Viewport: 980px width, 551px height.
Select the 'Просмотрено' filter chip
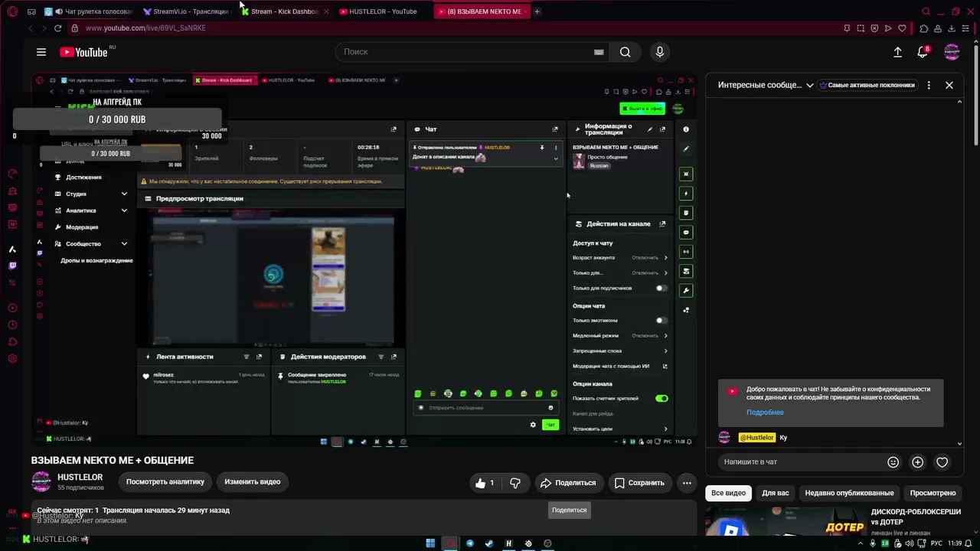[933, 493]
